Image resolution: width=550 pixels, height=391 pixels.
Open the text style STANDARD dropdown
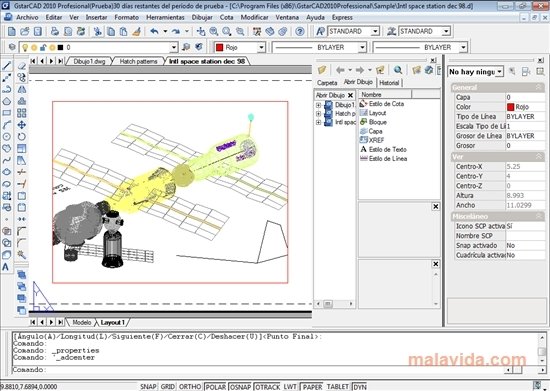pos(375,32)
